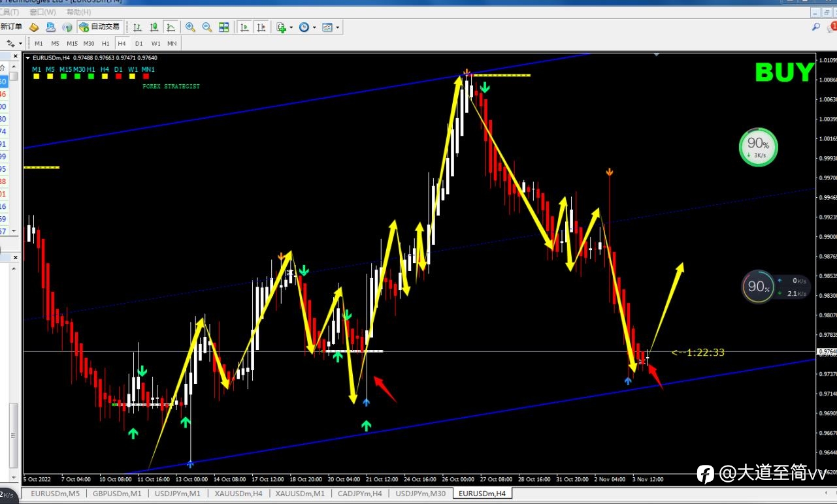Viewport: 837px width, 504px height.
Task: Click the yellow M1 indicator square
Action: point(37,76)
